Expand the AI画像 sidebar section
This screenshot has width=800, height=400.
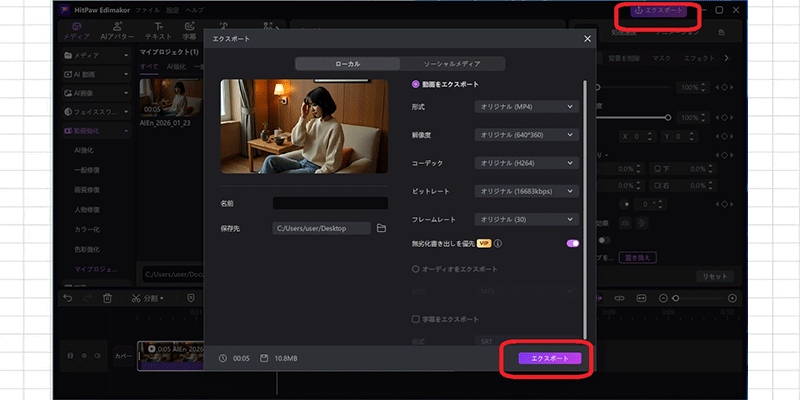(96, 93)
